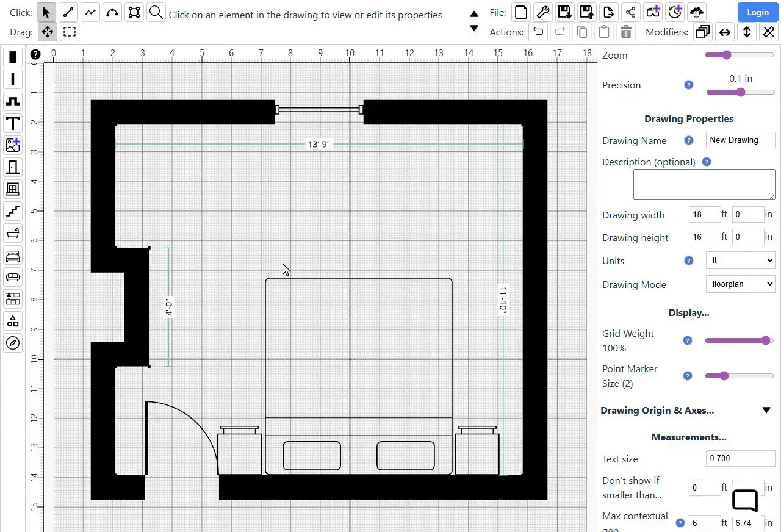Open the wrench settings icon
The image size is (781, 532).
[542, 12]
